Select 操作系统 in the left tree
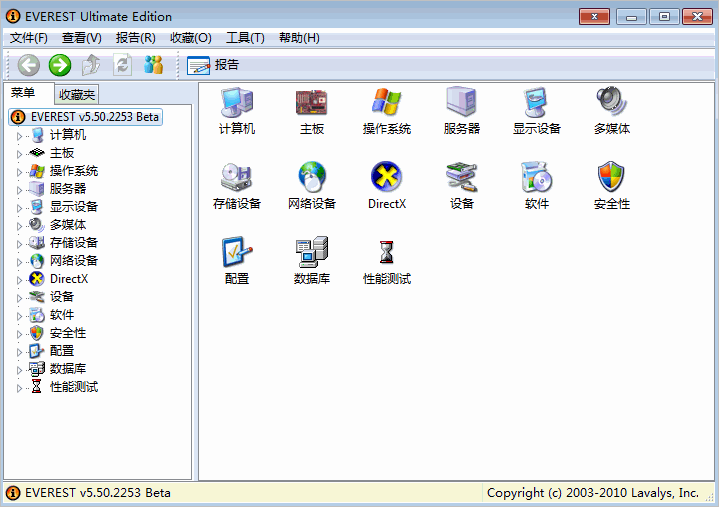719x507 pixels. click(74, 171)
